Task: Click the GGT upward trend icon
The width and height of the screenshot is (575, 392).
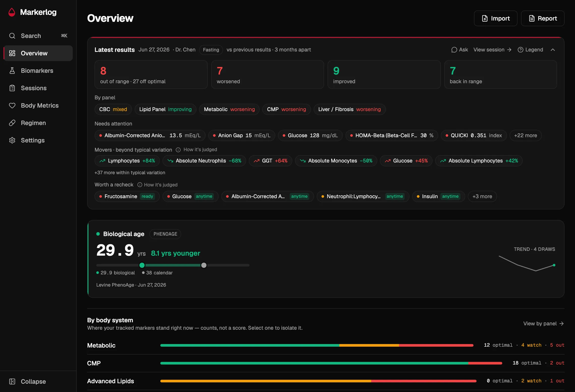Action: pos(256,161)
